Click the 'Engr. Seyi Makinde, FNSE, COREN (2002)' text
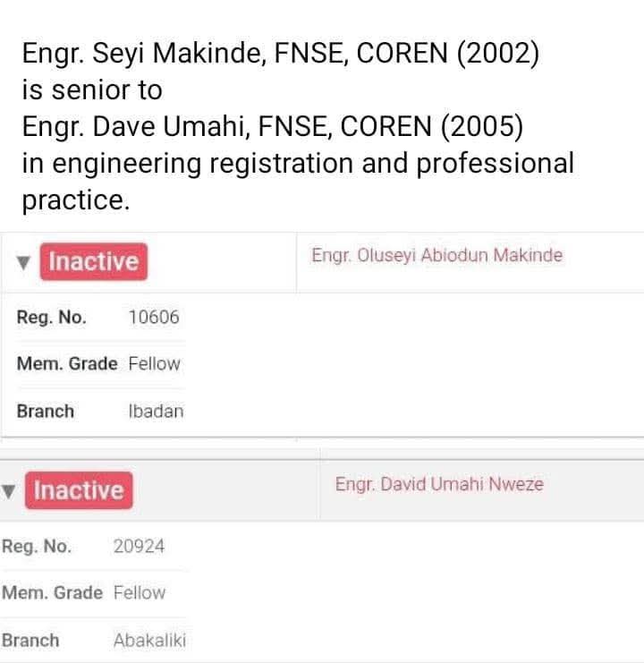Image resolution: width=644 pixels, height=663 pixels. pyautogui.click(x=280, y=54)
